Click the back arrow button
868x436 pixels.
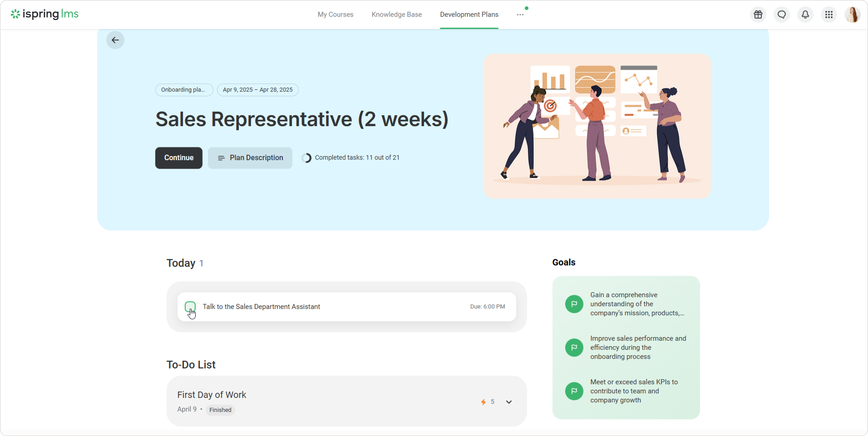tap(115, 40)
